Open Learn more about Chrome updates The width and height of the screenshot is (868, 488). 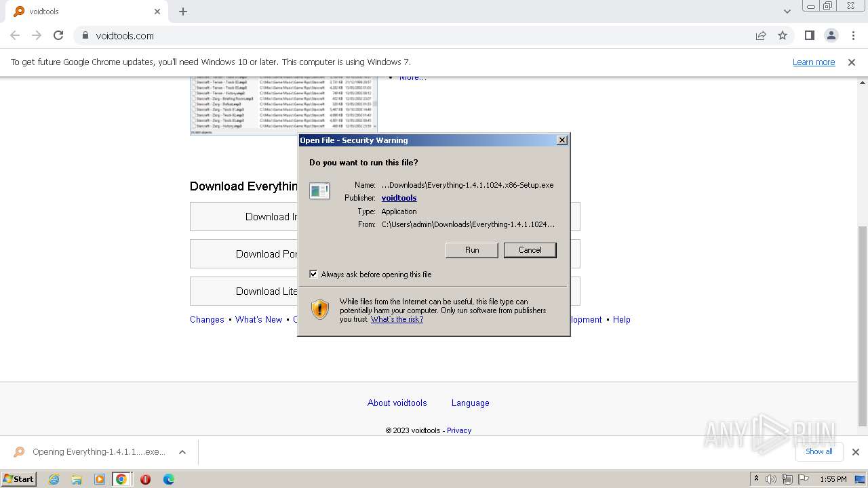[814, 62]
